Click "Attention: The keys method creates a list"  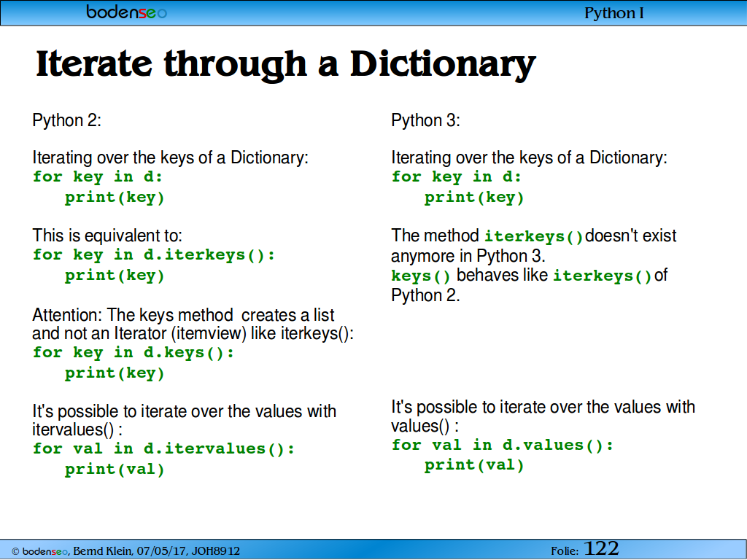183,315
